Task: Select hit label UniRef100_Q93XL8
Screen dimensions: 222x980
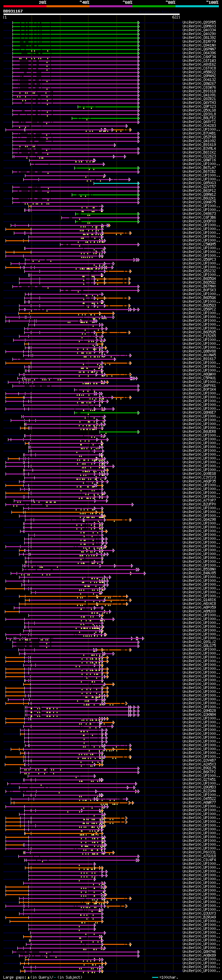Action: 199,114
